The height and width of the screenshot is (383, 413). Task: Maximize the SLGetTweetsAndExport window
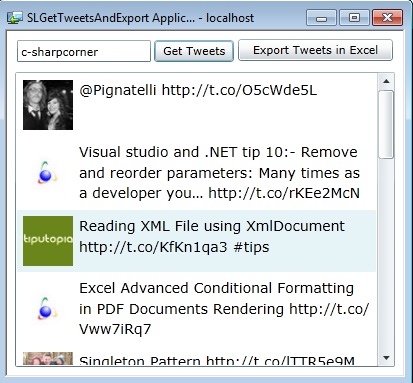[x=354, y=18]
